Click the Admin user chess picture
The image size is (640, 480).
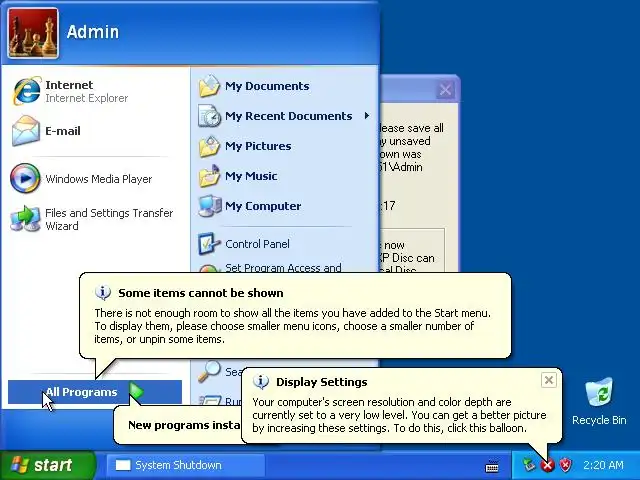tap(33, 33)
